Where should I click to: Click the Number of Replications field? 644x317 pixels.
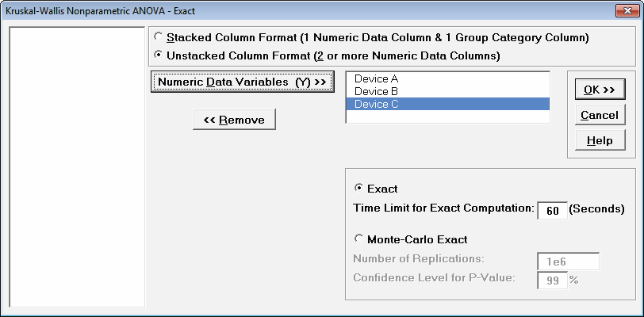(568, 261)
